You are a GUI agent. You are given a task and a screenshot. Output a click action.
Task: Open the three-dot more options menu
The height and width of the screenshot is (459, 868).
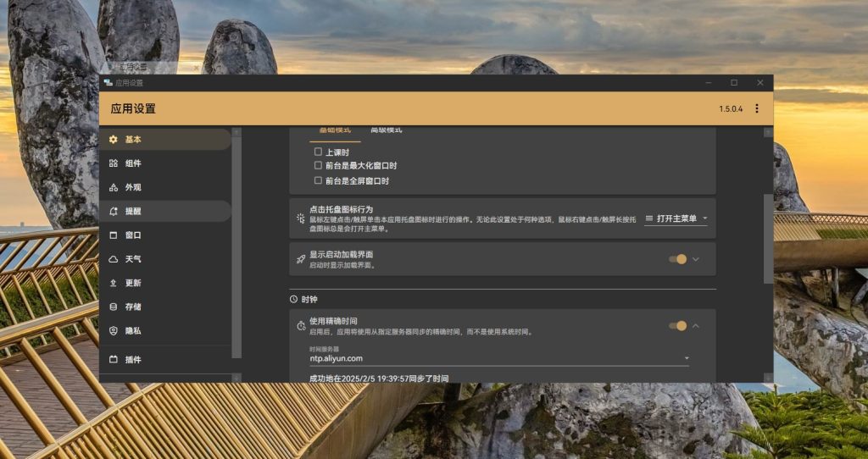[x=757, y=108]
